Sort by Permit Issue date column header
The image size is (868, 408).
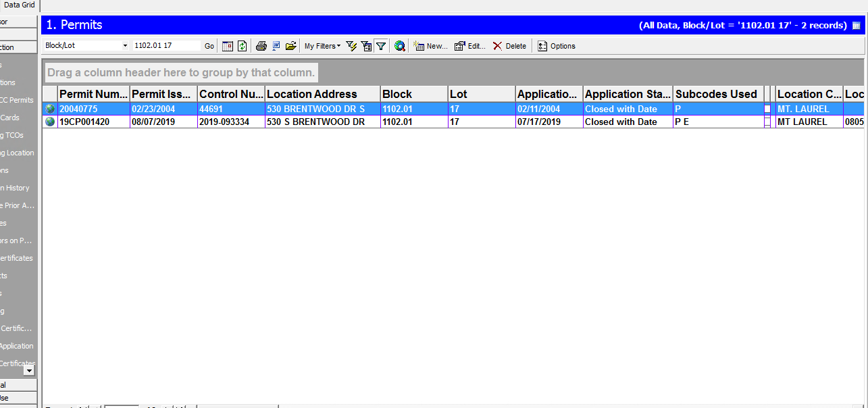pos(163,94)
